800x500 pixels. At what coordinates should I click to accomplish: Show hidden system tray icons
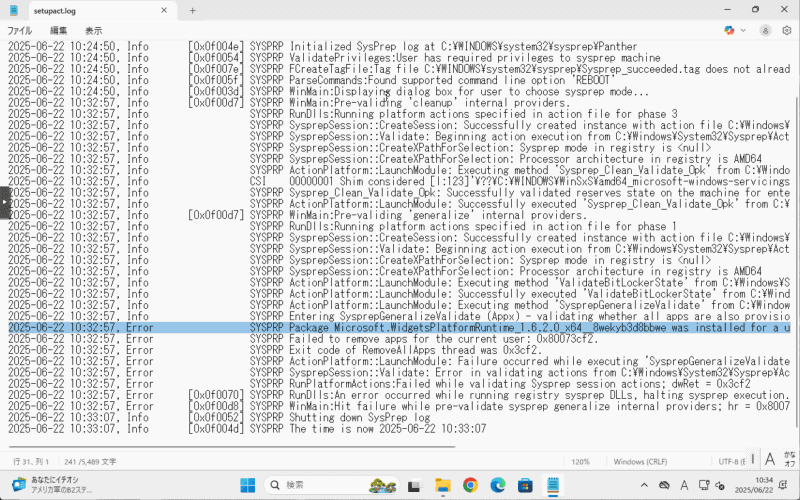pyautogui.click(x=644, y=485)
